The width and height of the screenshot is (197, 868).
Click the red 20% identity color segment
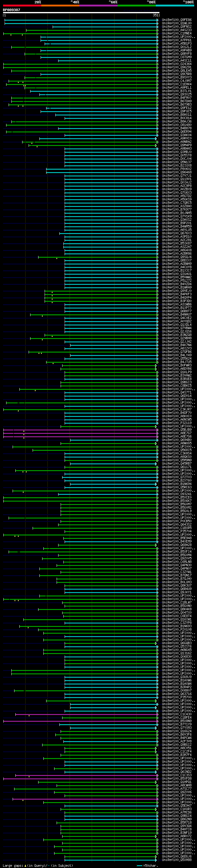coord(22,6)
